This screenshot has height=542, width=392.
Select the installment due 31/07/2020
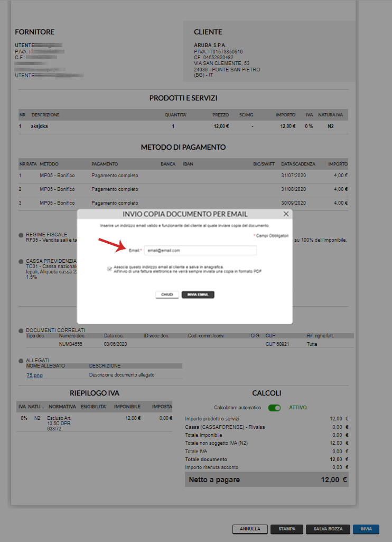[x=183, y=175]
